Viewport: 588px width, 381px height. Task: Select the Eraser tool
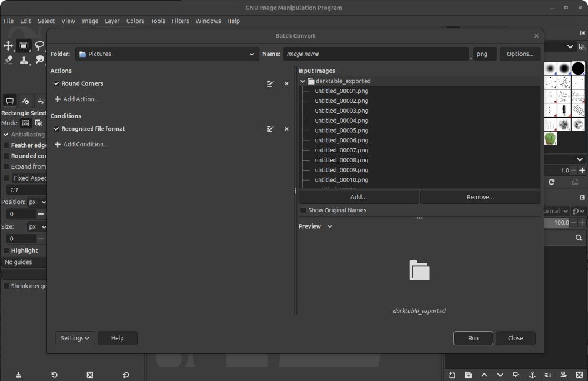pyautogui.click(x=8, y=59)
